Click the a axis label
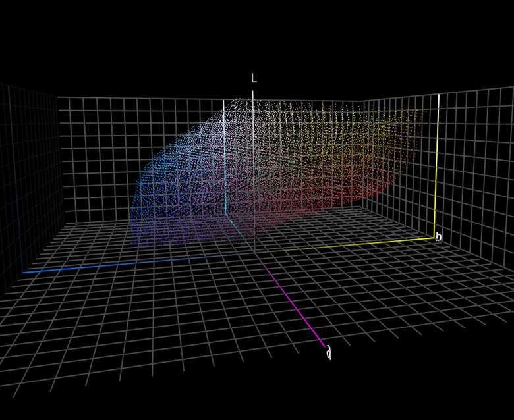 point(328,354)
